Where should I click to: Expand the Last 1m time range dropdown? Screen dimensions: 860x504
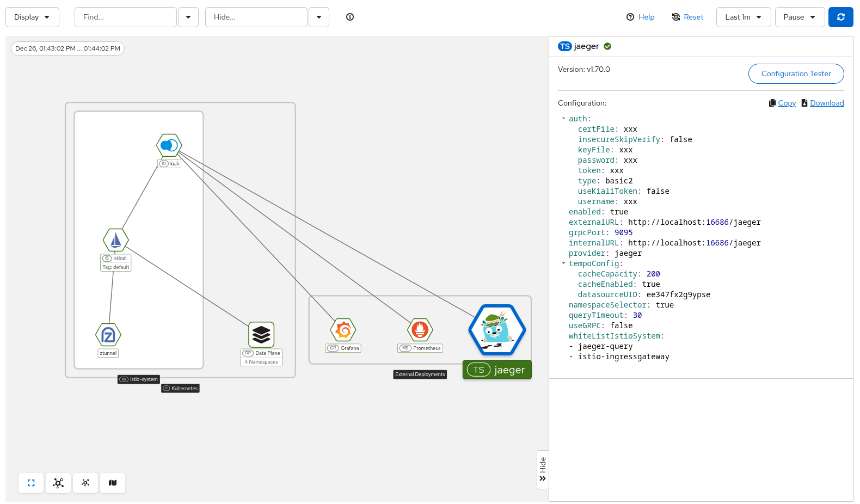743,17
